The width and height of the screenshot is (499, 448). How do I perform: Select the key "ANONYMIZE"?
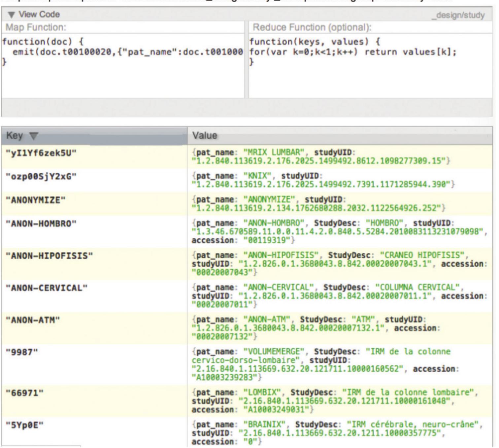coord(36,200)
